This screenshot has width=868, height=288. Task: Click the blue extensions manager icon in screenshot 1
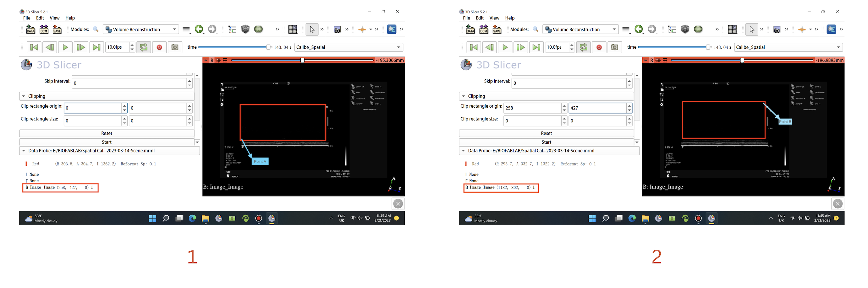(391, 29)
